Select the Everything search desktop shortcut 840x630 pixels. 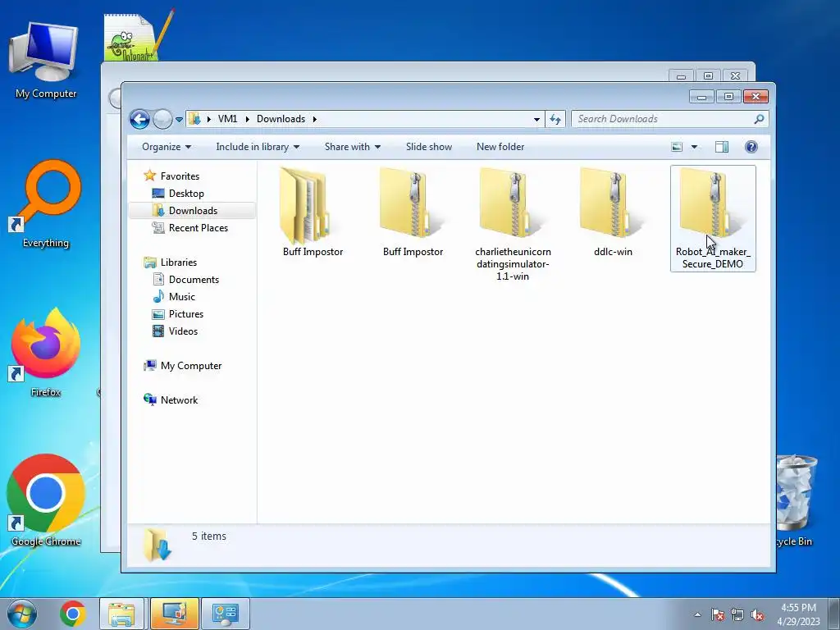pos(46,203)
